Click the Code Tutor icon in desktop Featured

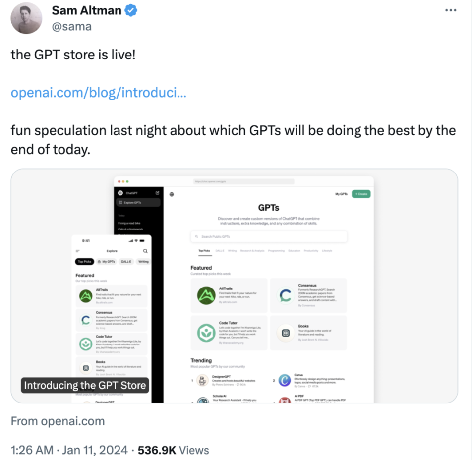click(205, 333)
